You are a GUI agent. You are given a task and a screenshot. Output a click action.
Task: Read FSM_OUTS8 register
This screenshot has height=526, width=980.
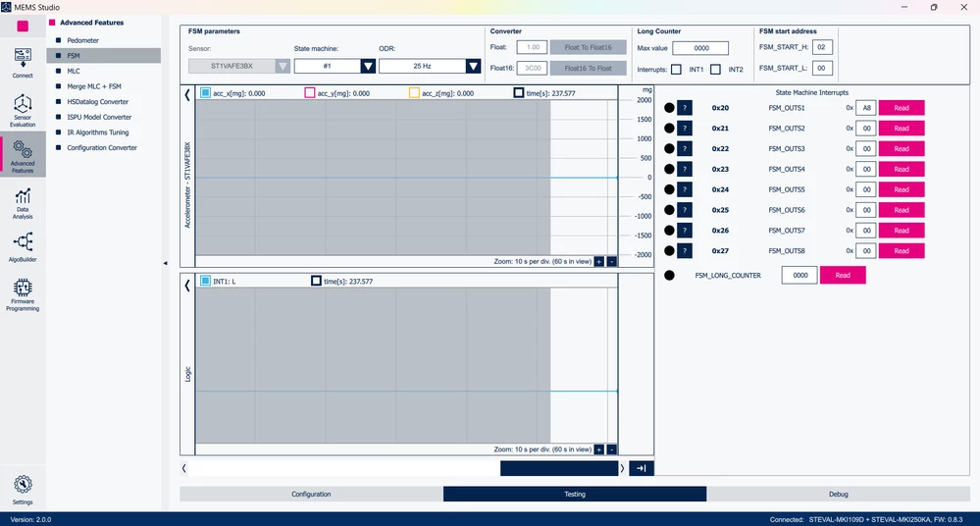pyautogui.click(x=902, y=251)
